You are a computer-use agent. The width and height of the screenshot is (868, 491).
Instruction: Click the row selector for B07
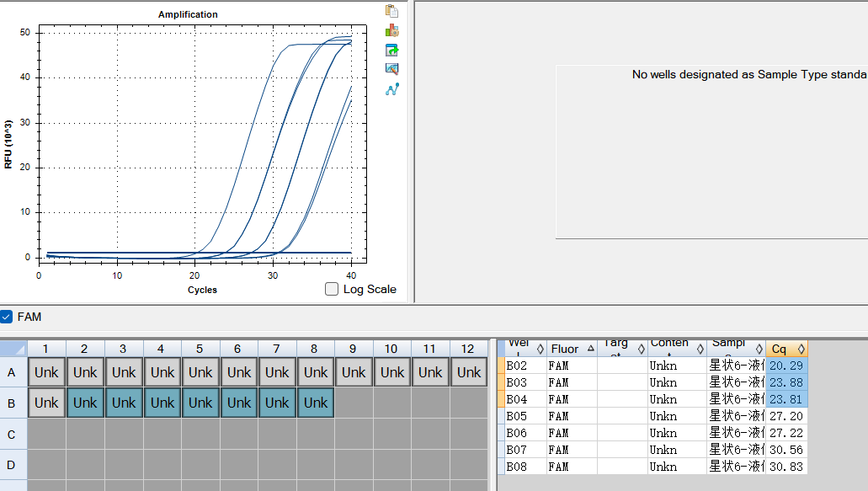pyautogui.click(x=501, y=450)
